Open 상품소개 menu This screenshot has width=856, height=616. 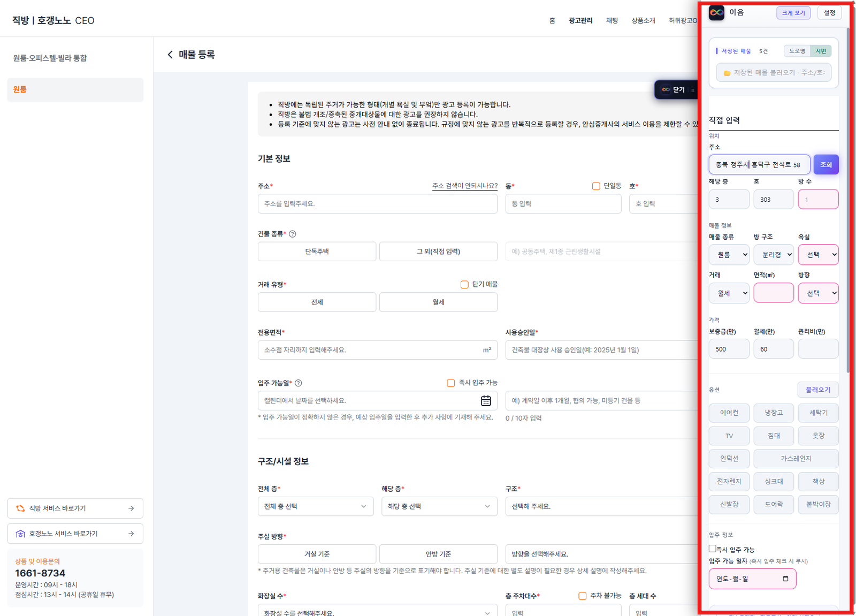643,20
